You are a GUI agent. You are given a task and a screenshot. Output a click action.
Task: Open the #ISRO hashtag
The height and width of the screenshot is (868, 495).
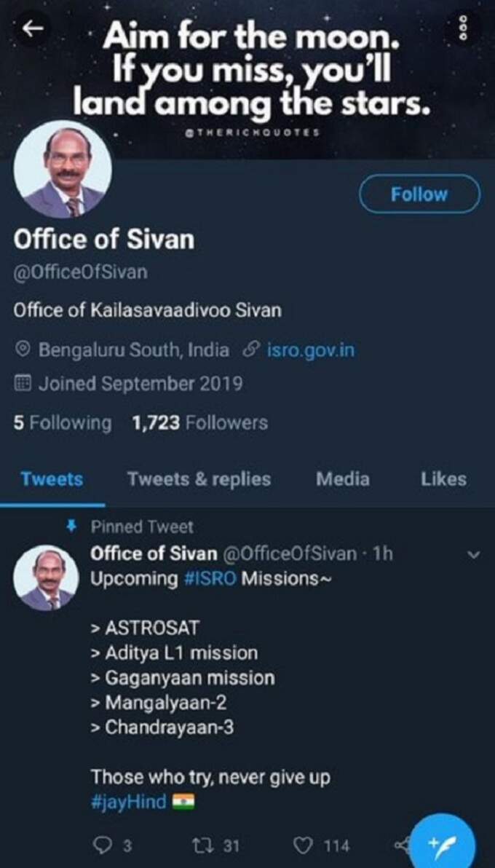(x=210, y=579)
